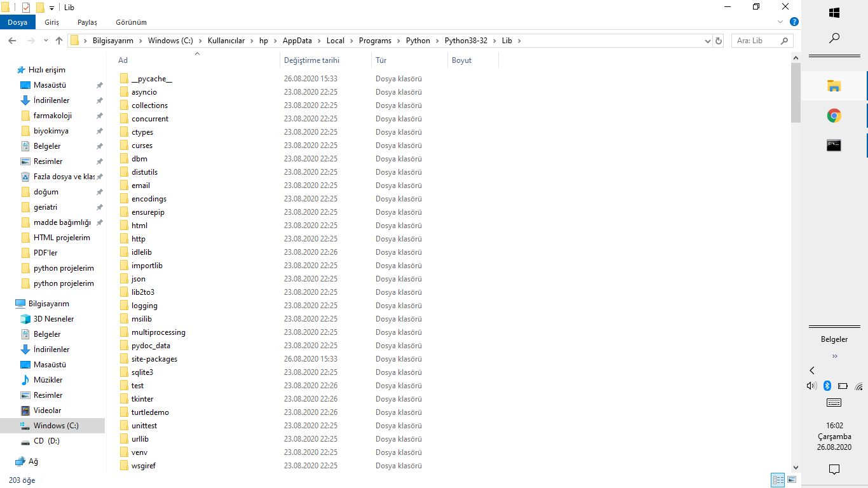Switch to the Görünüm ribbon tab
This screenshot has width=868, height=488.
coord(132,22)
